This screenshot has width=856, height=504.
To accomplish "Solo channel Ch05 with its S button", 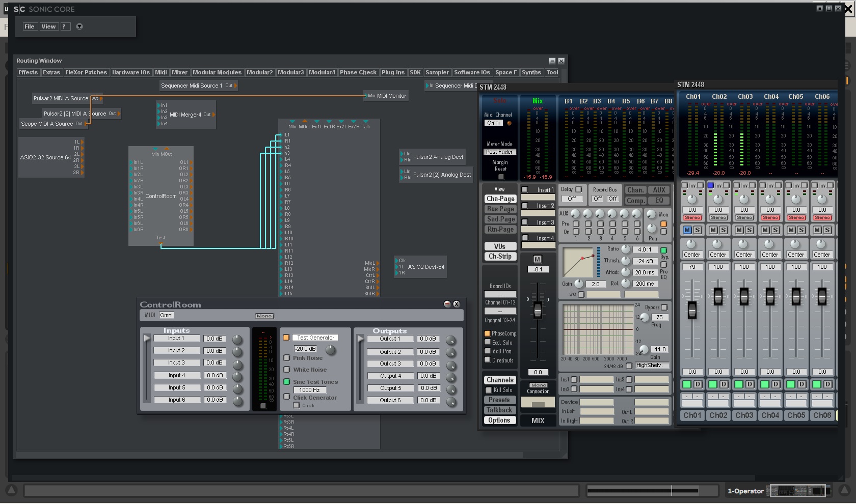I will click(x=801, y=230).
